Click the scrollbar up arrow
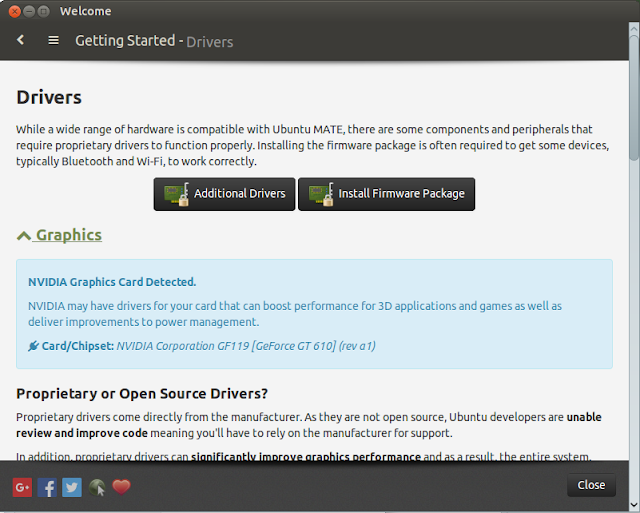 (x=634, y=28)
